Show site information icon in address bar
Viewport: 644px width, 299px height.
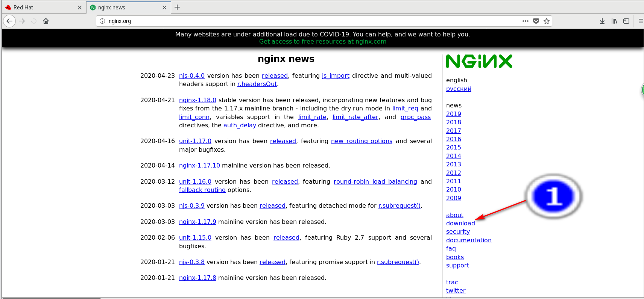102,21
